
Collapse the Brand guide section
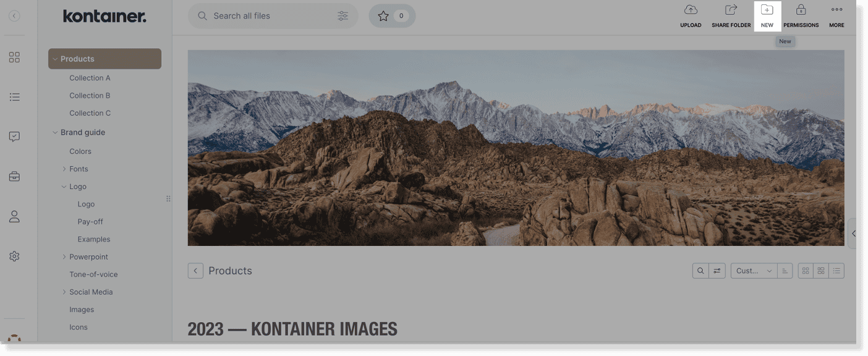coord(54,132)
